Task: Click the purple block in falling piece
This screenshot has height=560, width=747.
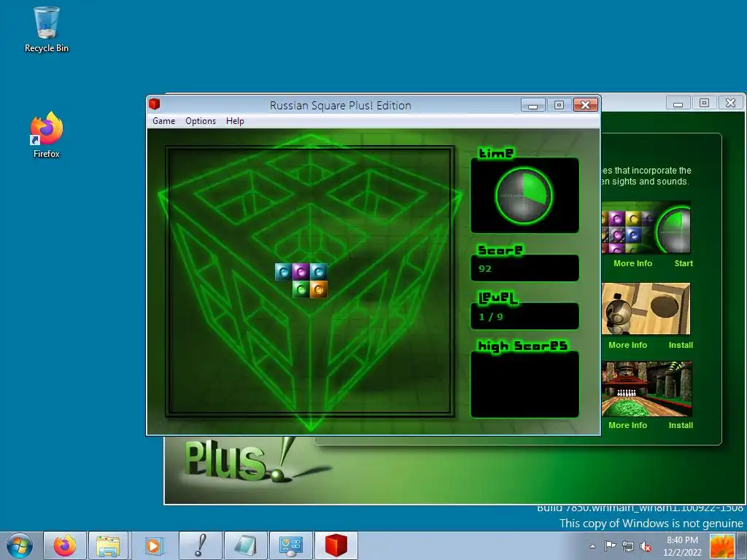Action: click(301, 271)
